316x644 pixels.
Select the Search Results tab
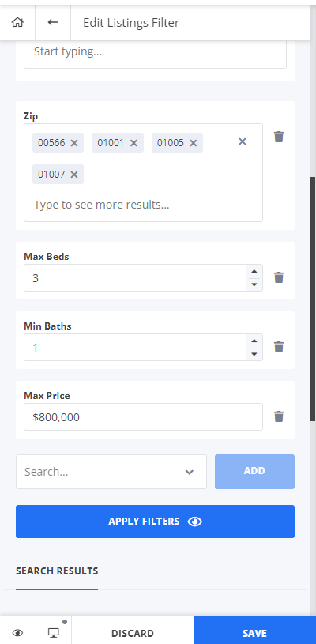[57, 571]
